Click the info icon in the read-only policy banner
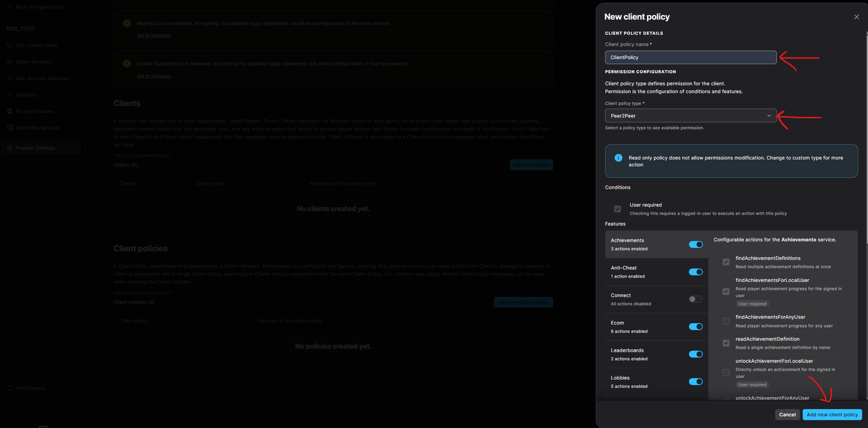Screen dimensions: 868x428 619,157
